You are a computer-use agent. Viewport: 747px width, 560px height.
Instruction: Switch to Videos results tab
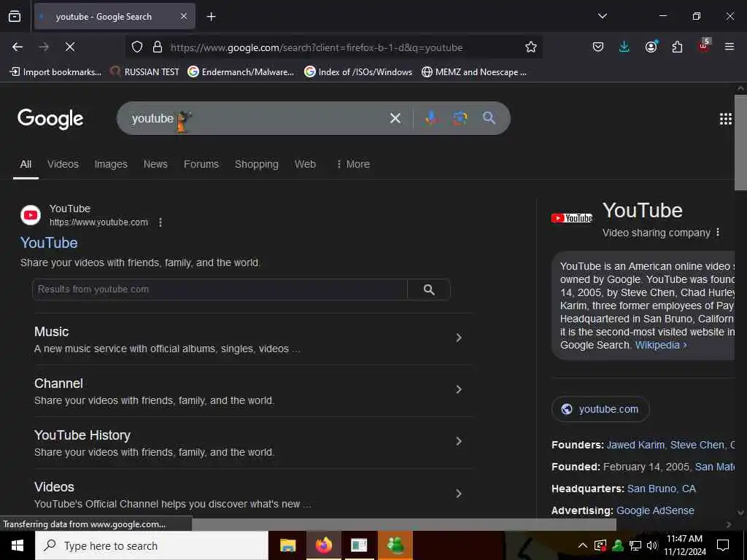63,164
